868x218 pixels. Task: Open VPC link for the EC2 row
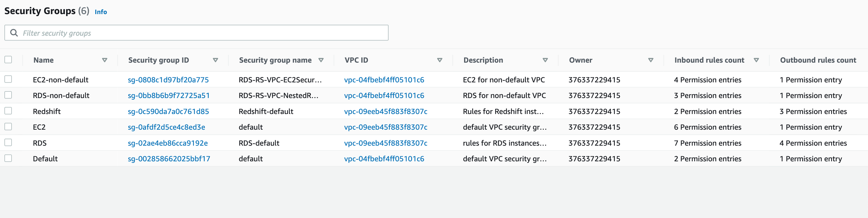coord(385,127)
